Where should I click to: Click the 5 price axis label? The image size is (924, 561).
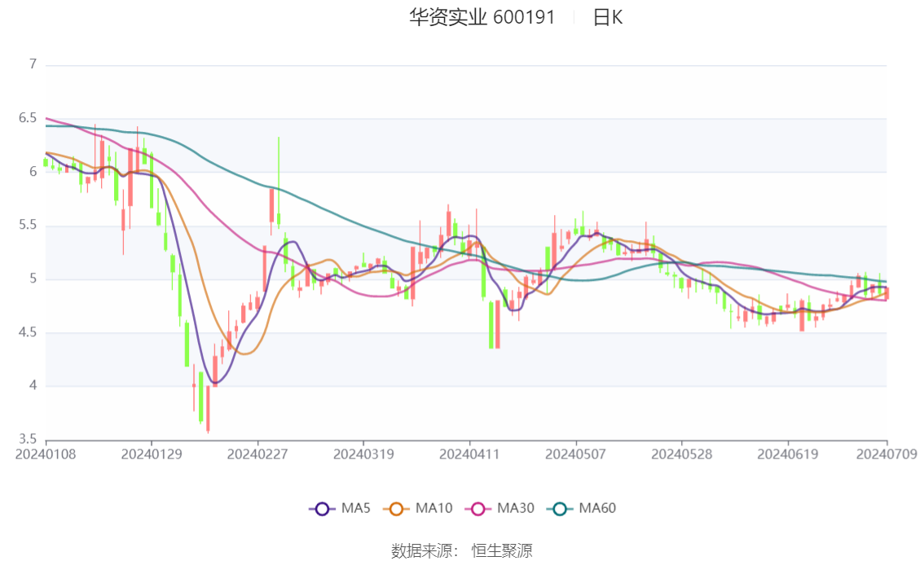tap(33, 278)
